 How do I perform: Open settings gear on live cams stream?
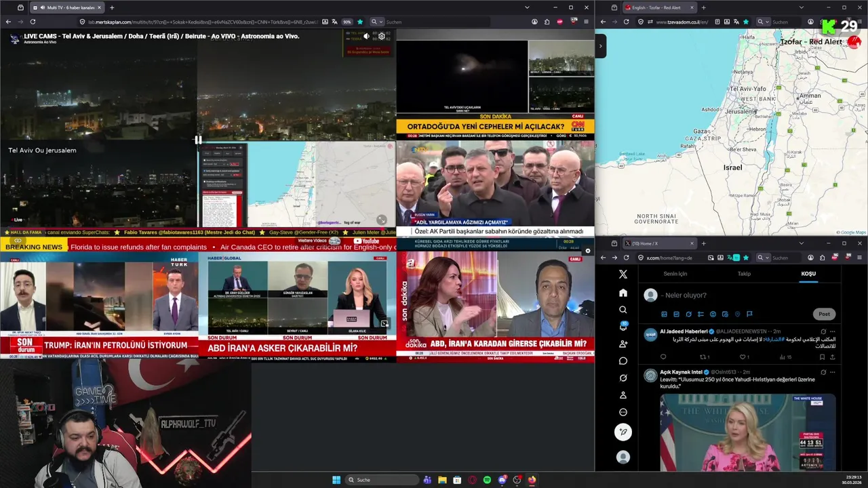pyautogui.click(x=381, y=37)
